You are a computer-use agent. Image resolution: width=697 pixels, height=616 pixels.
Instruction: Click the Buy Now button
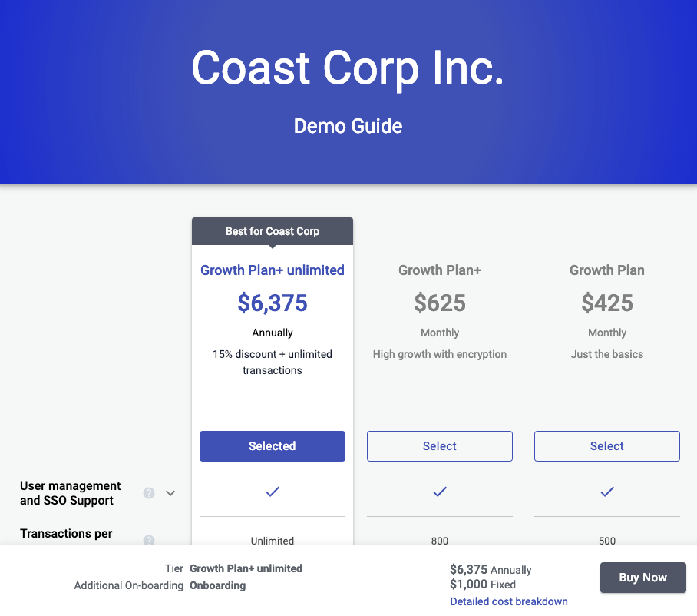click(642, 578)
